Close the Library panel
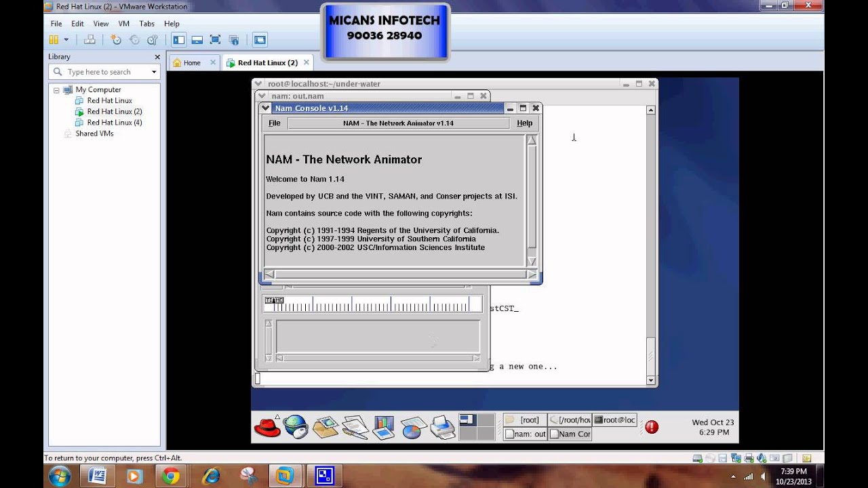The width and height of the screenshot is (868, 488). coord(157,57)
